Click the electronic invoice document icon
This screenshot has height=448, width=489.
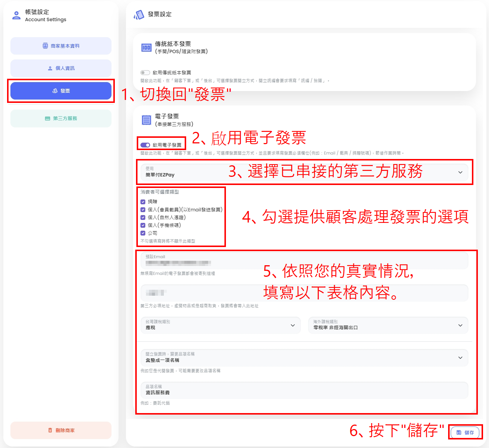point(146,120)
